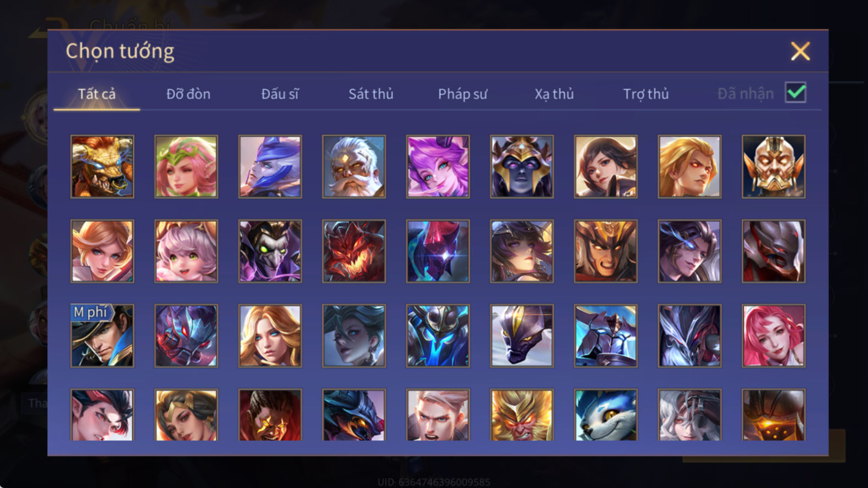Pick the pink-haired smiling lady hero
Image resolution: width=868 pixels, height=488 pixels.
(774, 336)
